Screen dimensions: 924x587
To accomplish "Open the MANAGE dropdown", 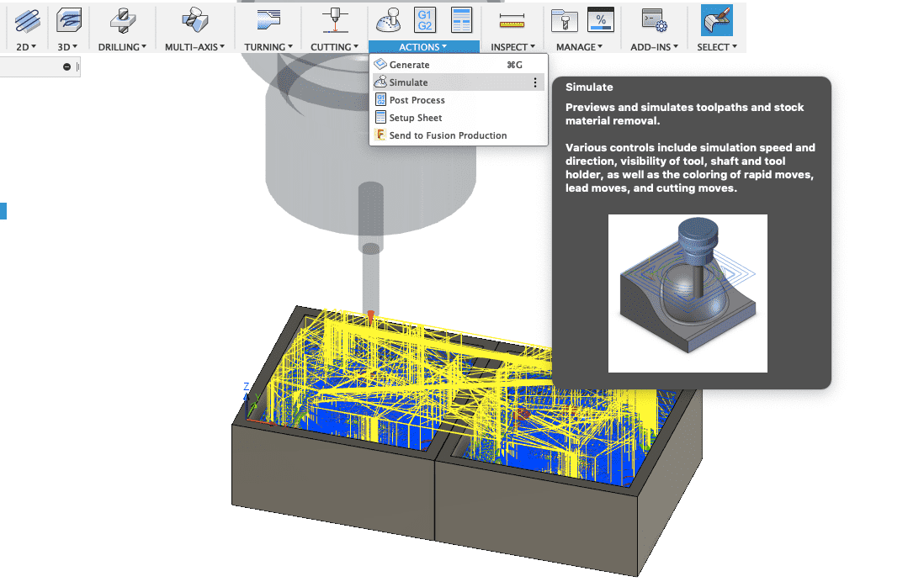I will [579, 47].
